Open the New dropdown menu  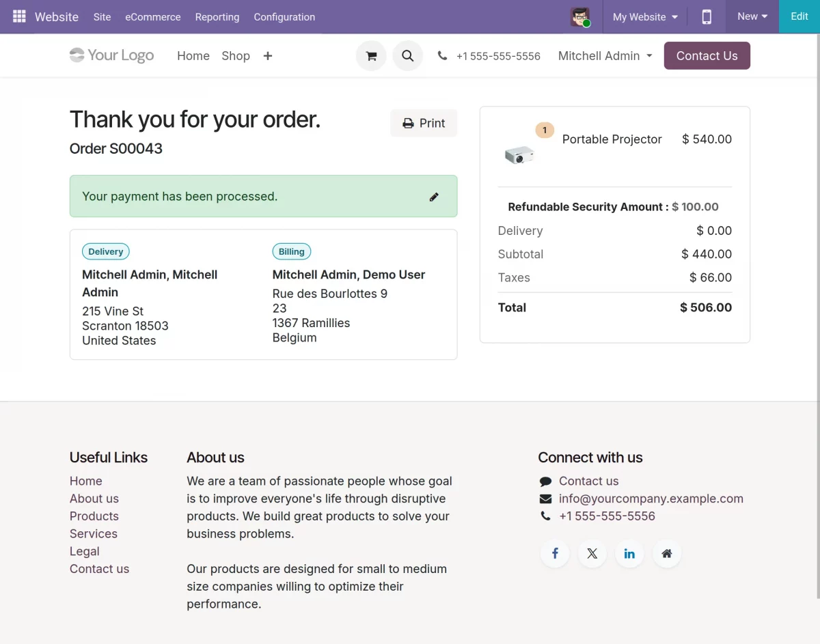[752, 16]
